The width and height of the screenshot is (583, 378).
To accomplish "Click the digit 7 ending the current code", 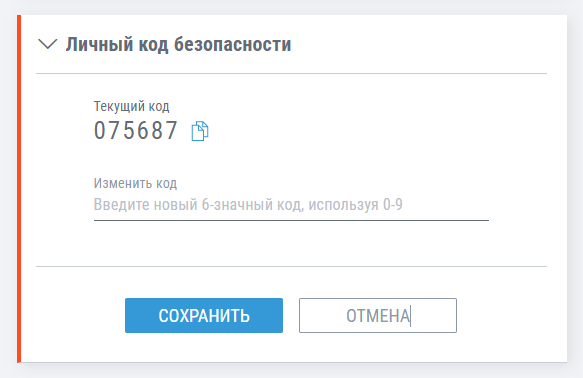I will click(x=171, y=131).
